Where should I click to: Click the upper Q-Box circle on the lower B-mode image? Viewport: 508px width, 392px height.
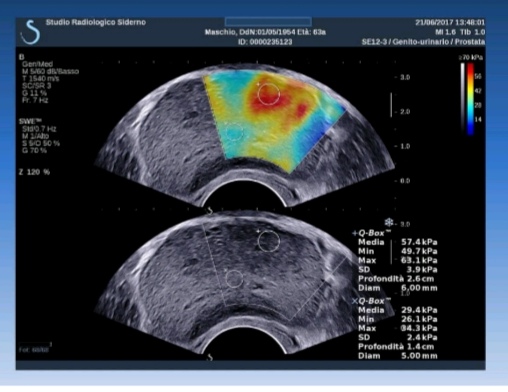tap(269, 241)
